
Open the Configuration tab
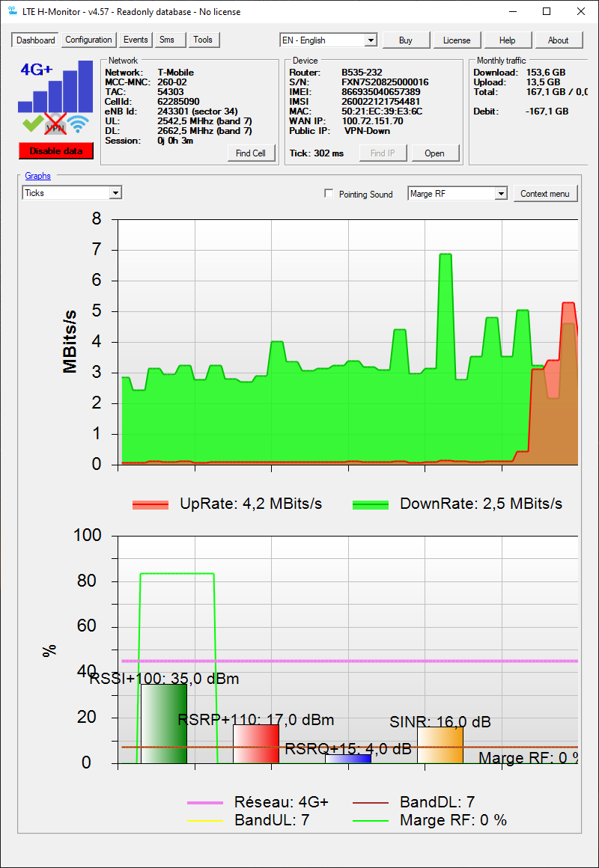coord(88,40)
